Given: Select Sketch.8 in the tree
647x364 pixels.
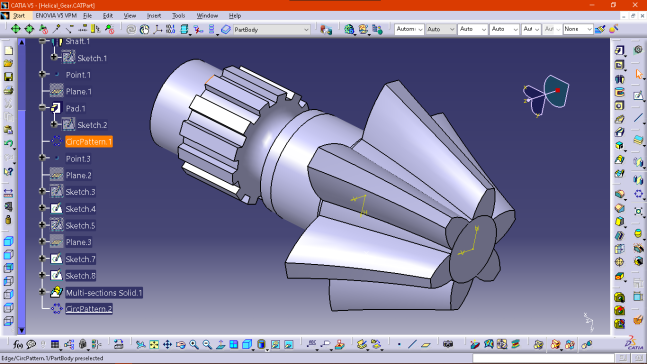Looking at the screenshot, I should pos(80,275).
